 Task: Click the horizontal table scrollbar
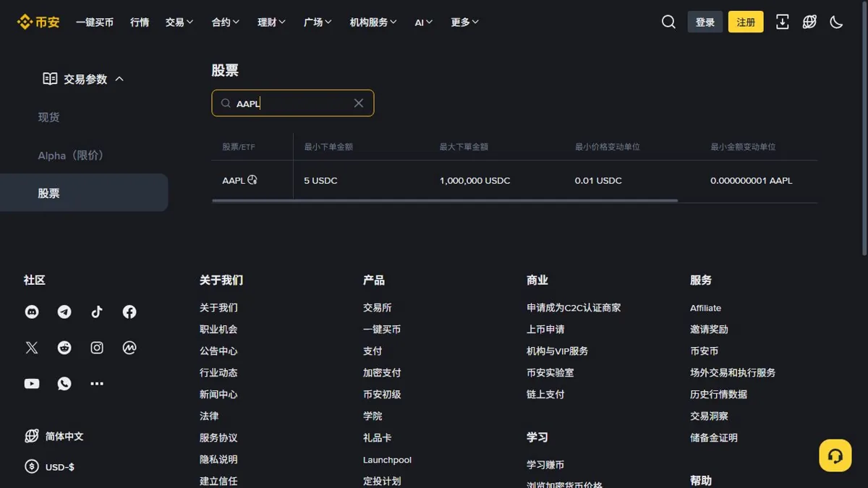pyautogui.click(x=445, y=200)
